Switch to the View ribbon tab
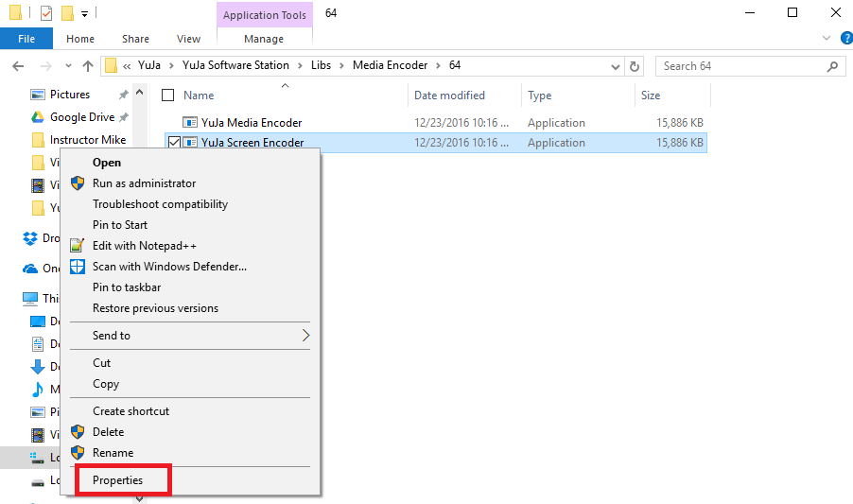Viewport: 853px width, 504px height. 188,39
